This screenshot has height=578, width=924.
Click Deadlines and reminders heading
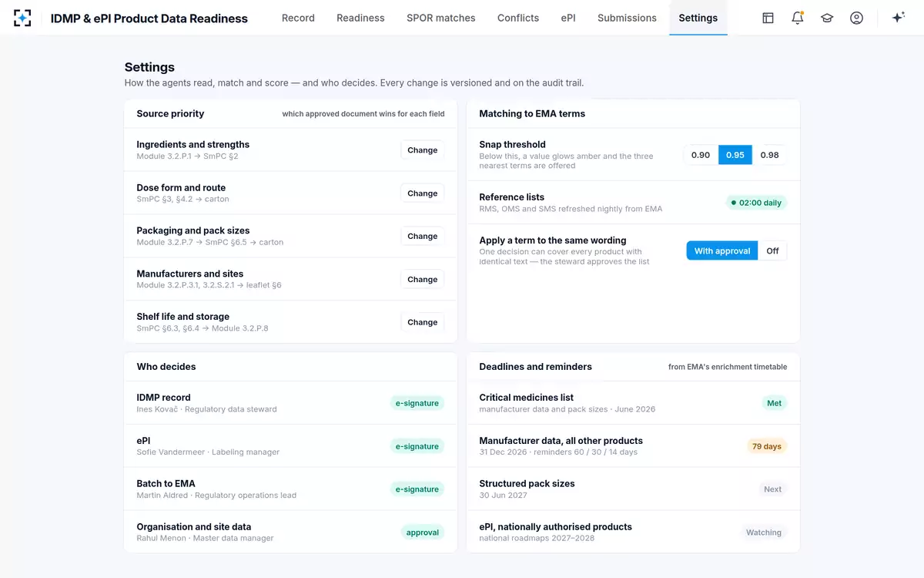535,367
